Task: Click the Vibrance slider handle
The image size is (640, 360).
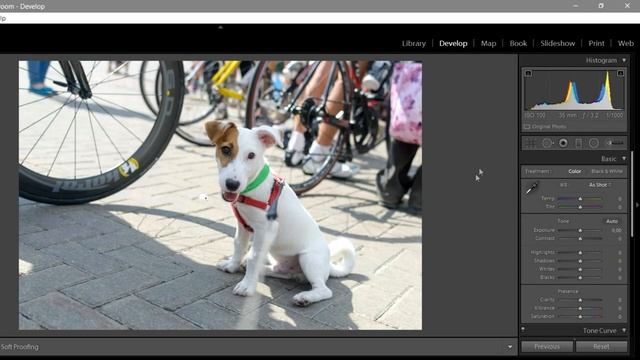Action: pyautogui.click(x=580, y=308)
